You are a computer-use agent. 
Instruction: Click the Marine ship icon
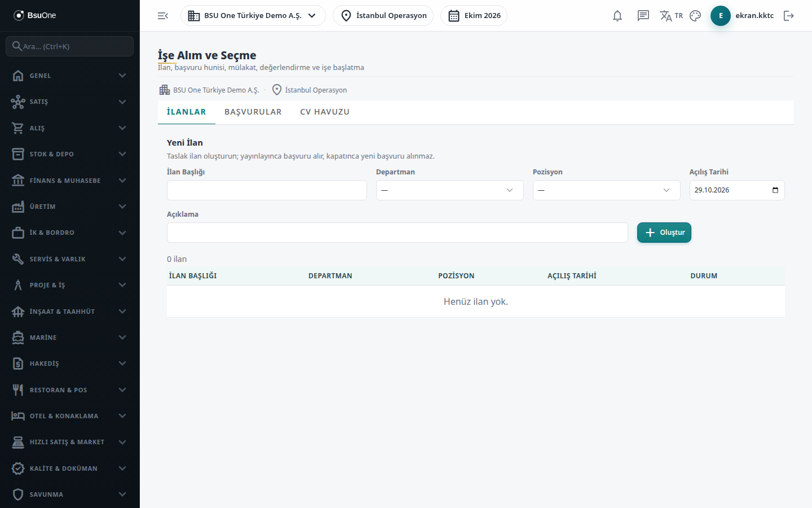(18, 338)
